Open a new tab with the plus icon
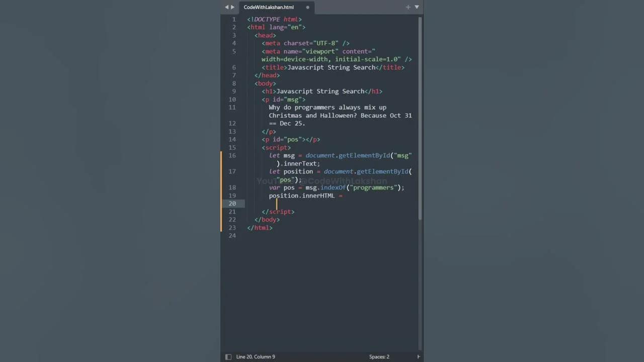 408,7
